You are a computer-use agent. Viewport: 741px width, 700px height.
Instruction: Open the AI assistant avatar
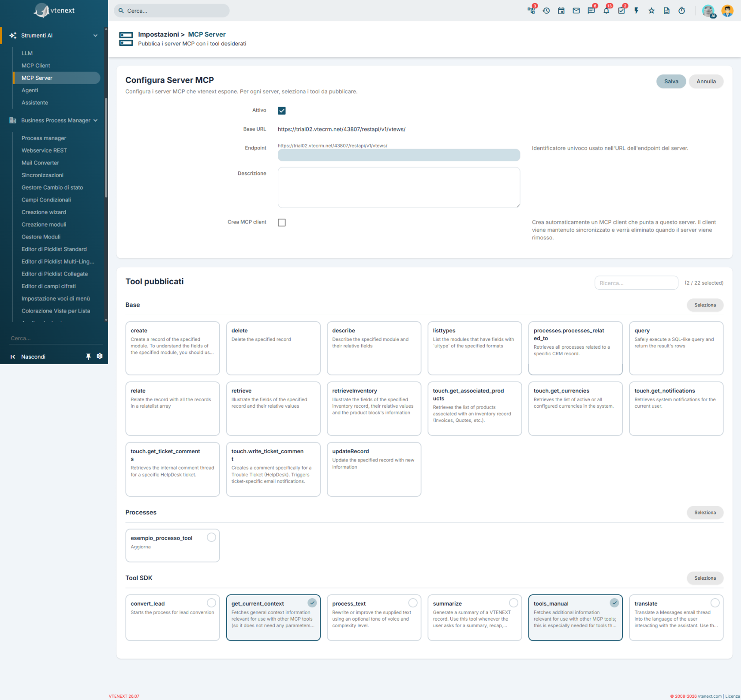[708, 11]
